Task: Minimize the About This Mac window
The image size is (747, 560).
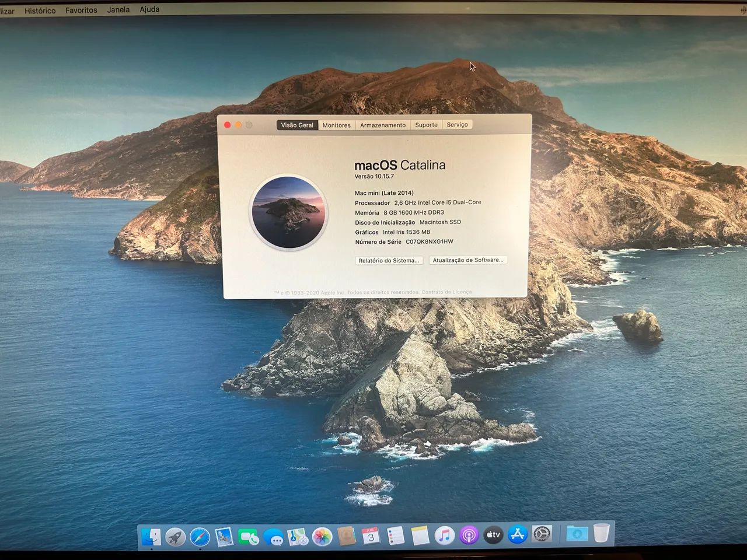Action: click(x=238, y=125)
